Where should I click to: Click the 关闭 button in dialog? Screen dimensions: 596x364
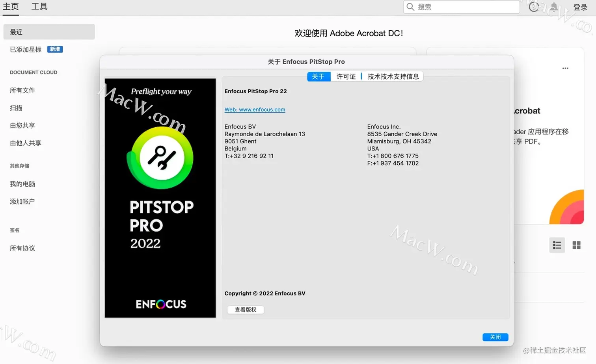(x=495, y=337)
